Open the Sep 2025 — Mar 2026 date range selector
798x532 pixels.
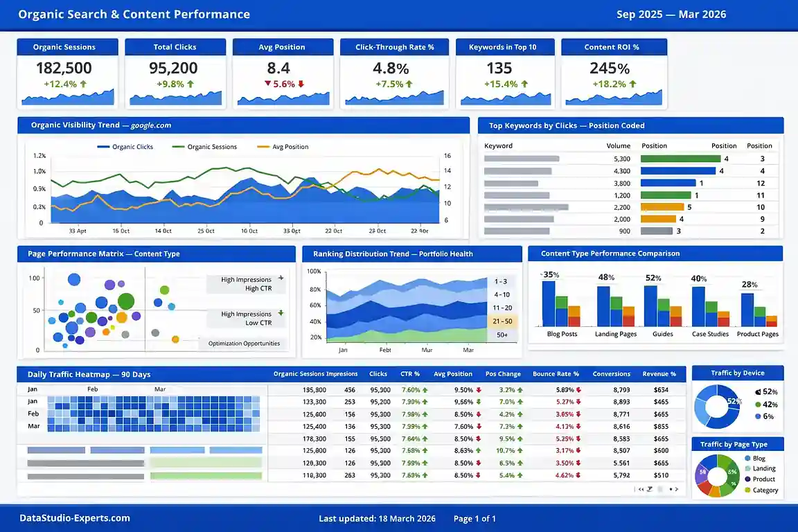click(672, 14)
